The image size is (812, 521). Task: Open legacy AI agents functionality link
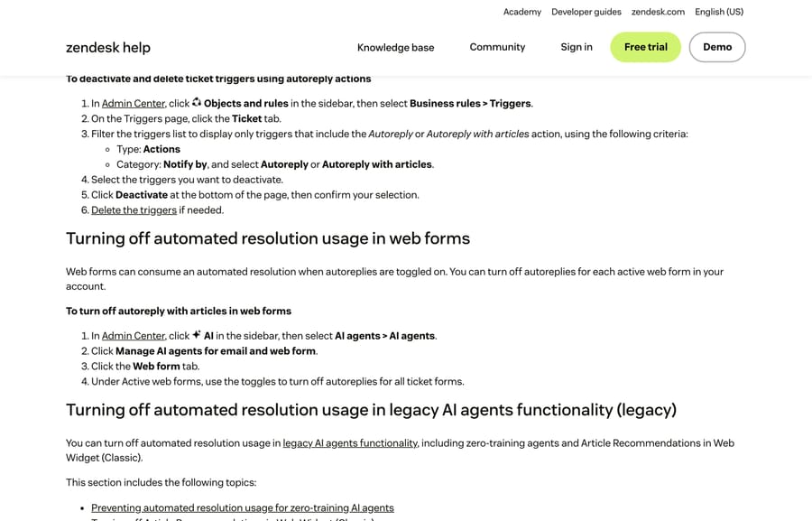click(350, 443)
